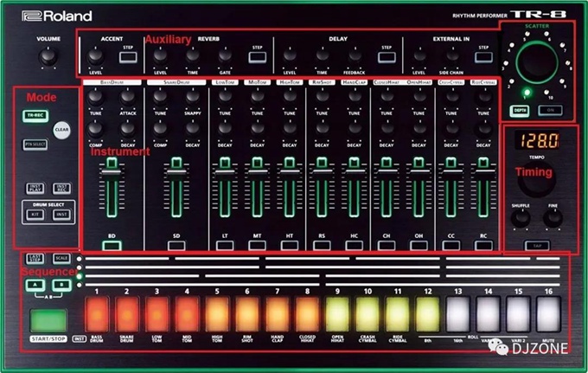The image size is (588, 373).
Task: Tap step pad 5 High Tom
Action: pyautogui.click(x=217, y=314)
